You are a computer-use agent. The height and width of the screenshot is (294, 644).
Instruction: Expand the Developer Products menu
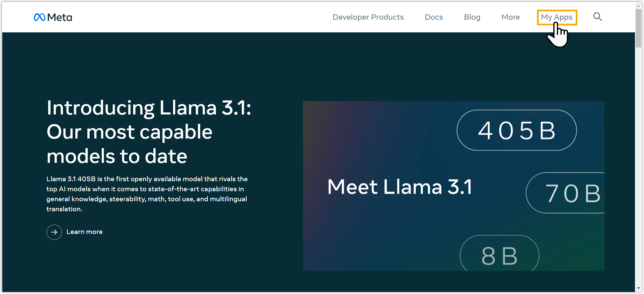tap(368, 17)
